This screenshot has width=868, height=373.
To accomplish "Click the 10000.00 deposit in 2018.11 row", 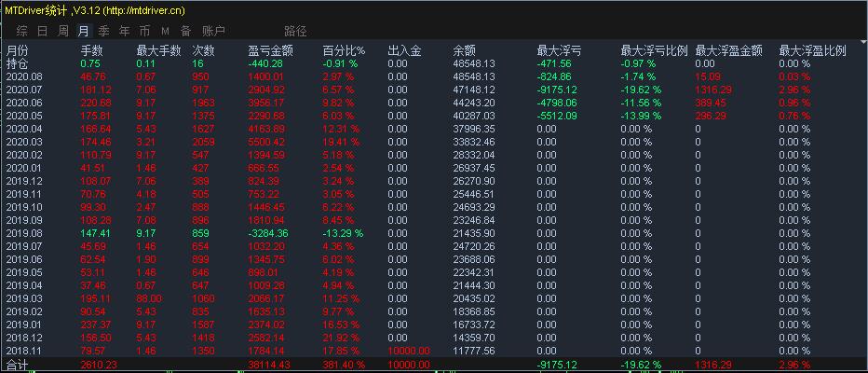I will tap(409, 351).
